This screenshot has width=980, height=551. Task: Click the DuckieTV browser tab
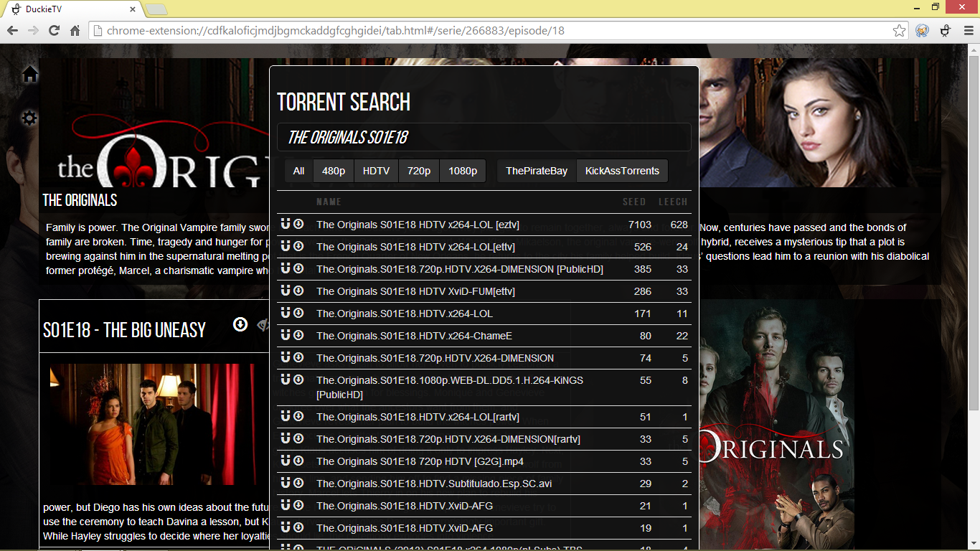tap(73, 9)
